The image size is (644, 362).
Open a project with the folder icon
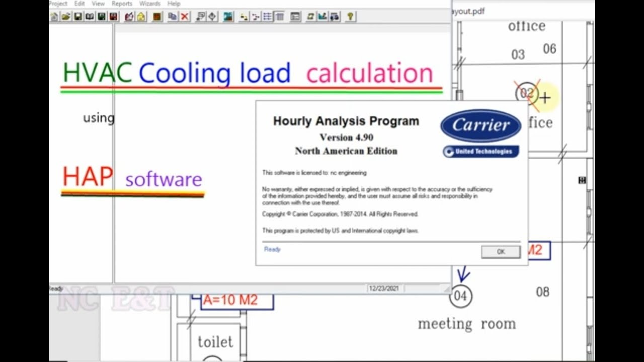[66, 17]
